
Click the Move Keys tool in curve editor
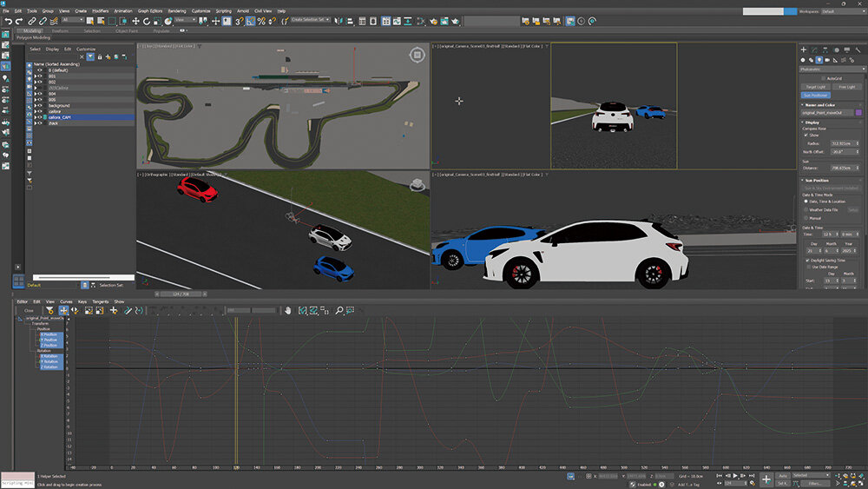pos(63,310)
